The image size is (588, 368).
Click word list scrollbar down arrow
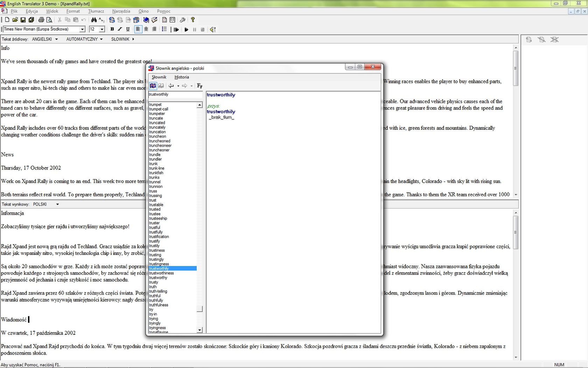pos(200,330)
